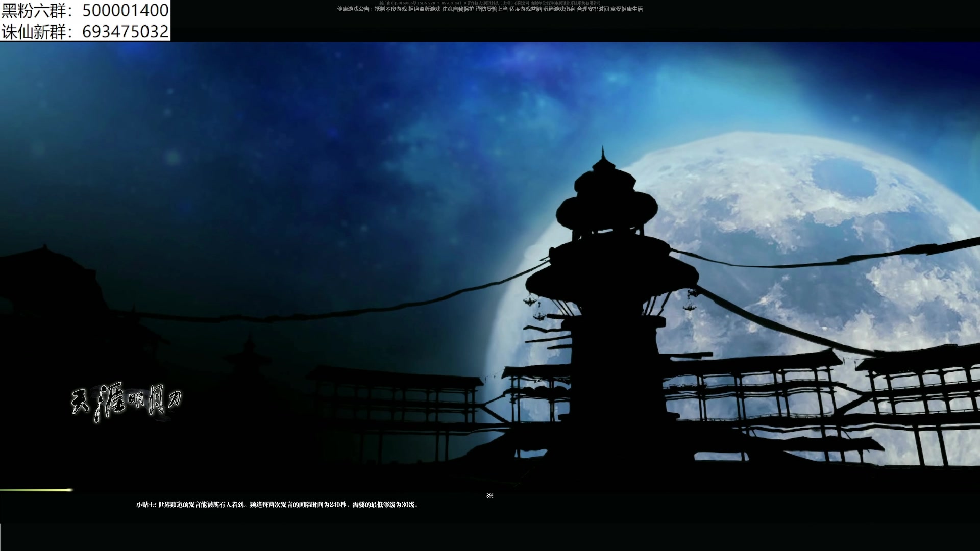Click 享受健康生活 in the health notice
This screenshot has height=551, width=980.
pos(626,9)
